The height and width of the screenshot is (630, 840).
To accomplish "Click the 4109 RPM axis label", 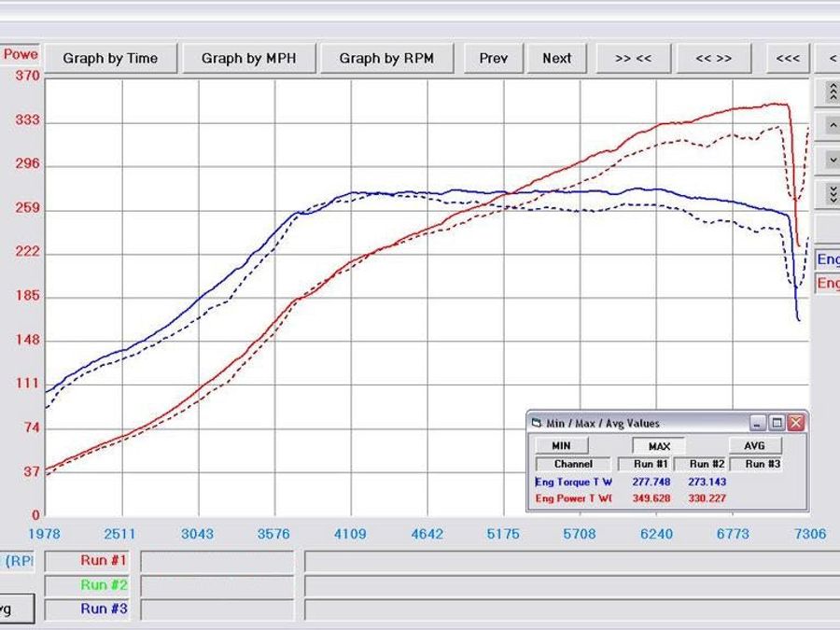I will tap(350, 534).
